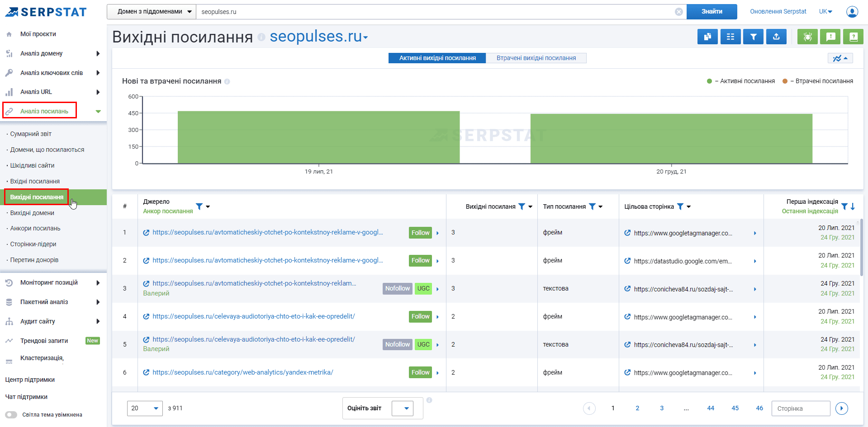Sort by Перша індексація down arrow

point(853,206)
